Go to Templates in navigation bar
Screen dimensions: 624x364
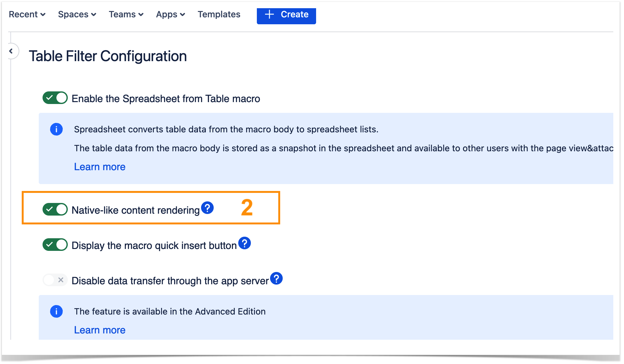click(x=219, y=14)
